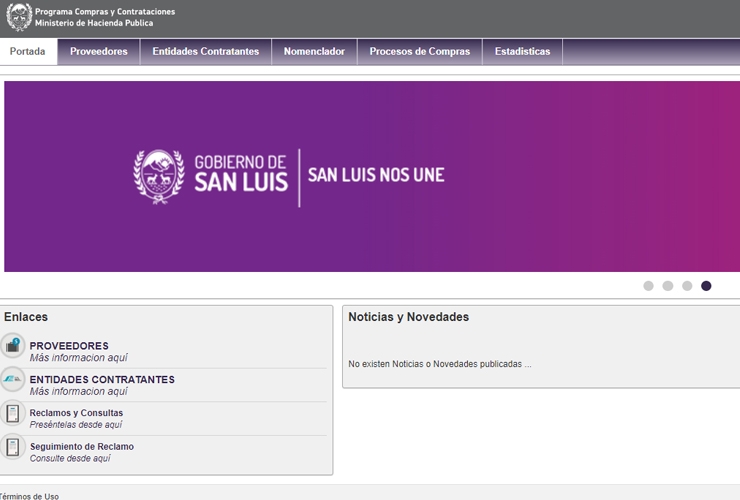Select the second carousel slide dot
The image size is (740, 500).
(668, 286)
